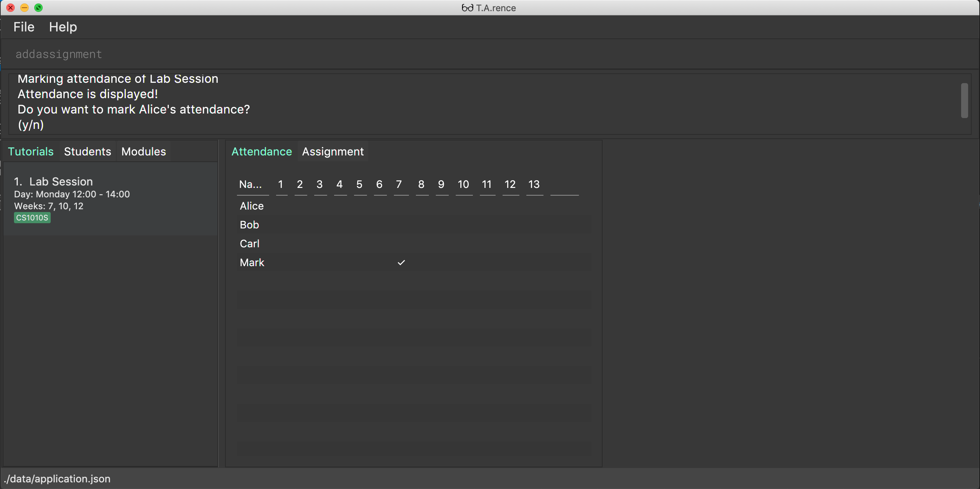
Task: Click 'Day: Monday 12:00 - 14:00' text
Action: (x=72, y=194)
